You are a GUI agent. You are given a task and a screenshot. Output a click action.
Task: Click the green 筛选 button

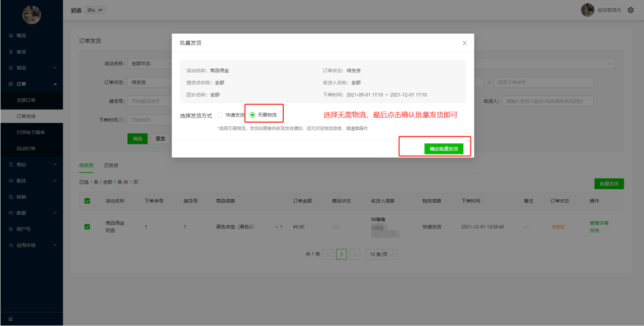(137, 139)
